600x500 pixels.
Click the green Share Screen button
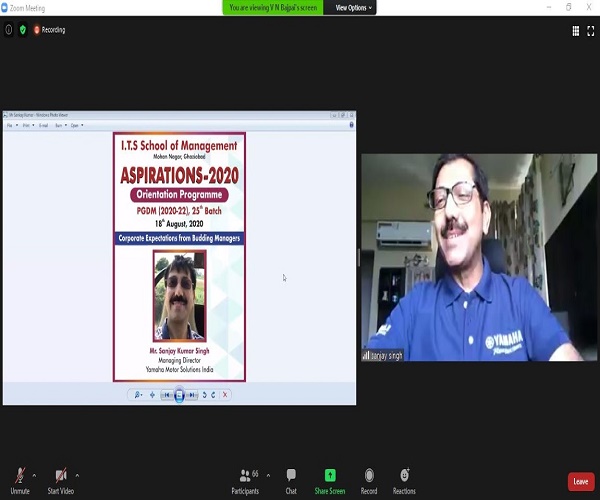click(330, 481)
